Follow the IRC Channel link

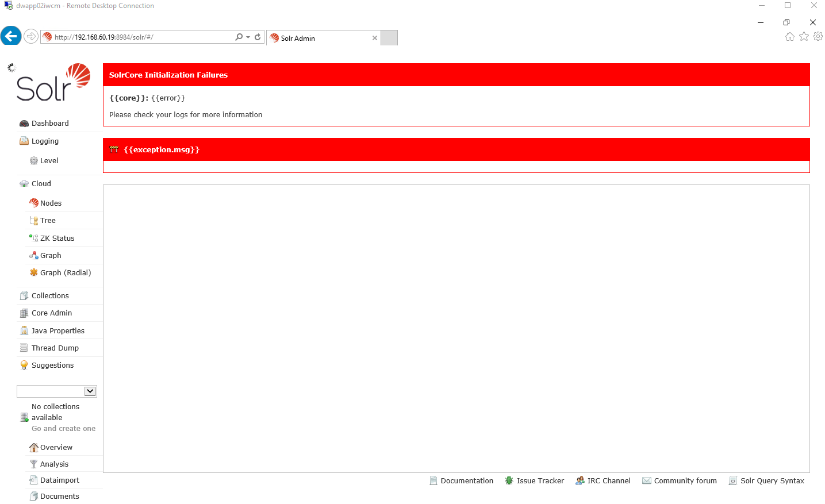(x=609, y=480)
